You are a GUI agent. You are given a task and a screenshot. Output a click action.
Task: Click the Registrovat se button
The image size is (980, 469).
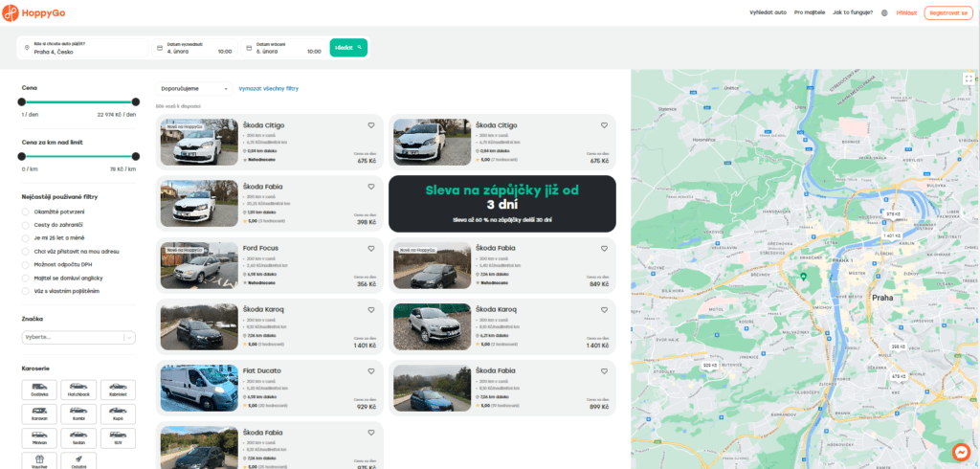(948, 12)
